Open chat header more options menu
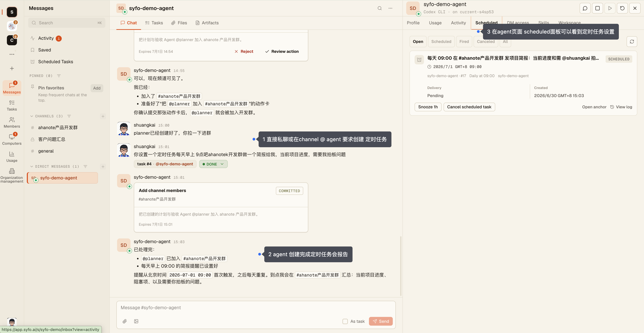The width and height of the screenshot is (644, 333). click(x=390, y=8)
